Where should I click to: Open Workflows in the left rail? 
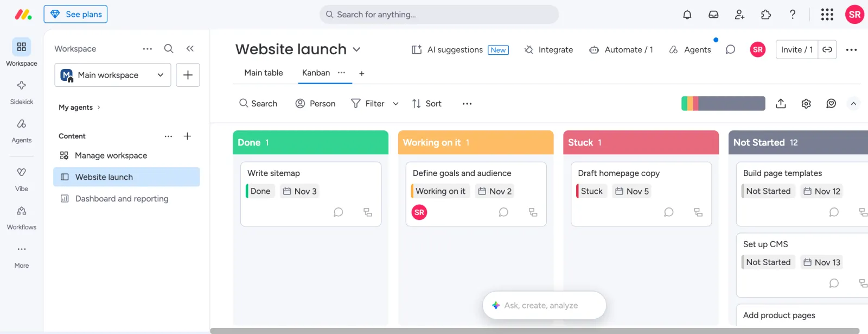[22, 217]
